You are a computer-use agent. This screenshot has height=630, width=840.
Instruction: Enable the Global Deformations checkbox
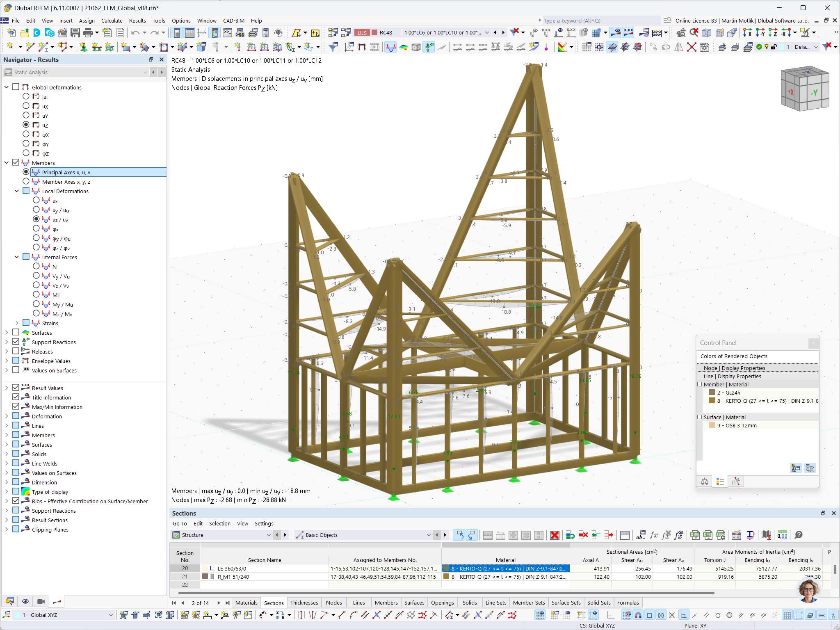[x=16, y=87]
